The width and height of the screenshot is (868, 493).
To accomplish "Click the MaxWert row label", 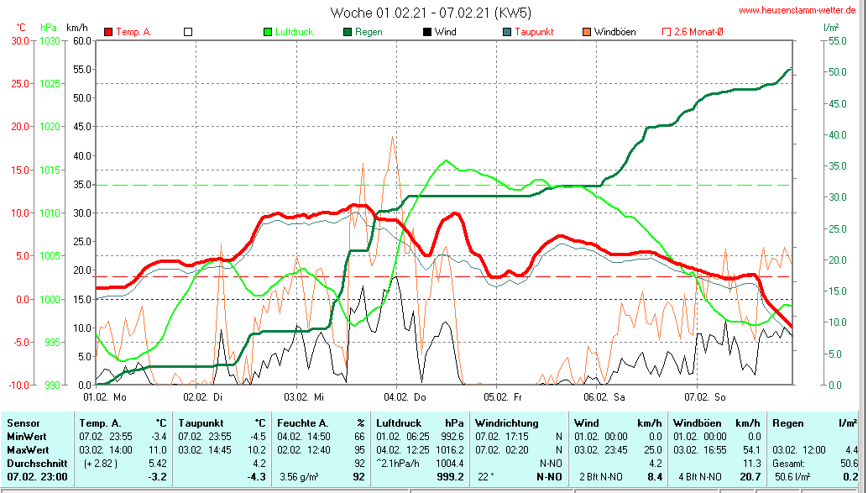I will click(28, 450).
